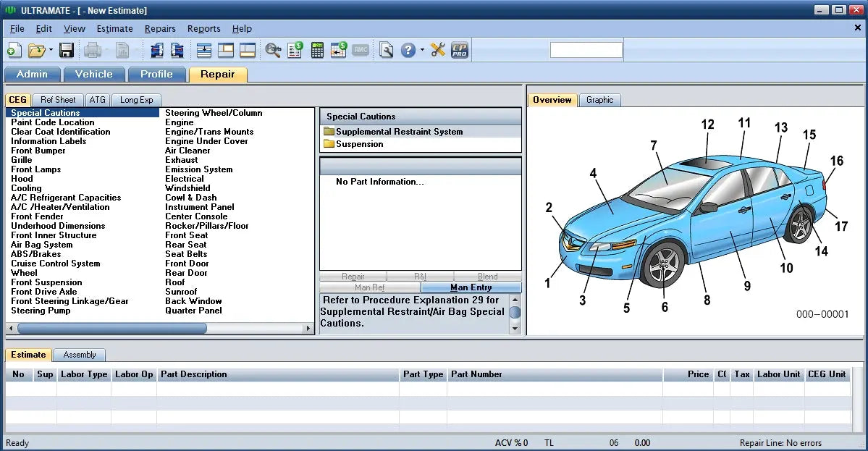Open the Parts lookup tool
The width and height of the screenshot is (868, 451).
273,50
